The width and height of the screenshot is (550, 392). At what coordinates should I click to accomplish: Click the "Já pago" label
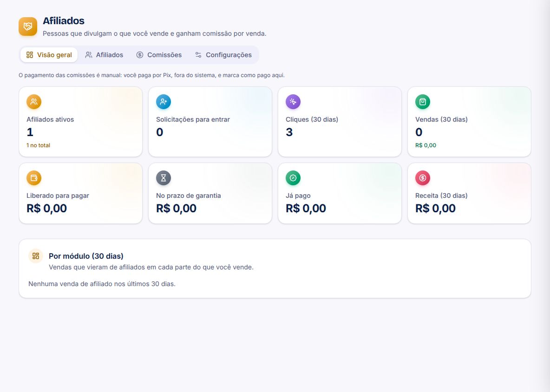point(298,195)
